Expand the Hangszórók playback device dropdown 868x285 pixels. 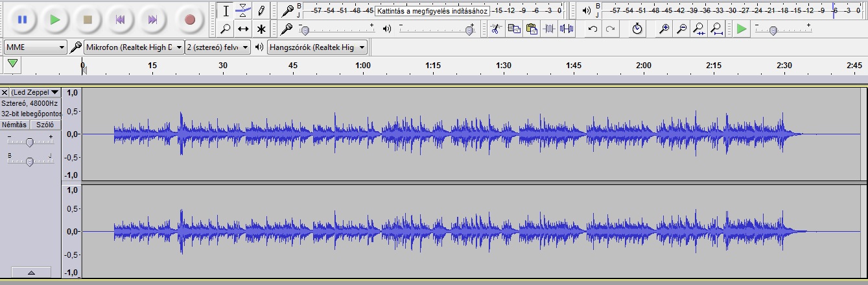pos(318,47)
